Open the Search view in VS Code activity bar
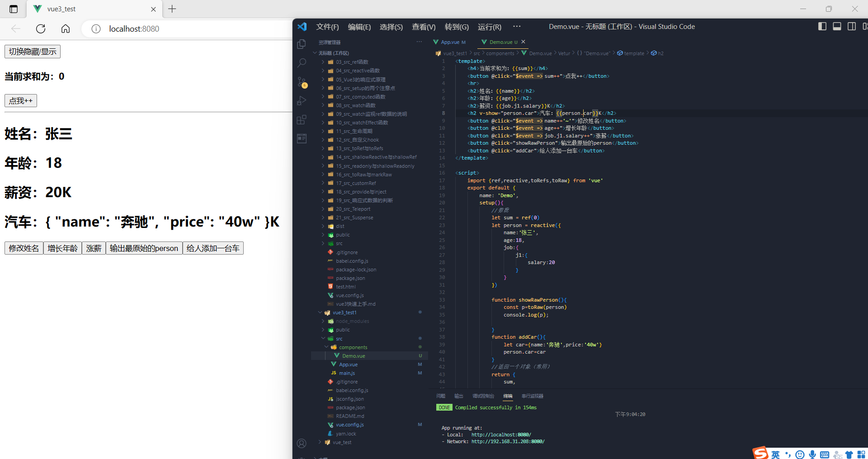The height and width of the screenshot is (459, 868). [302, 63]
